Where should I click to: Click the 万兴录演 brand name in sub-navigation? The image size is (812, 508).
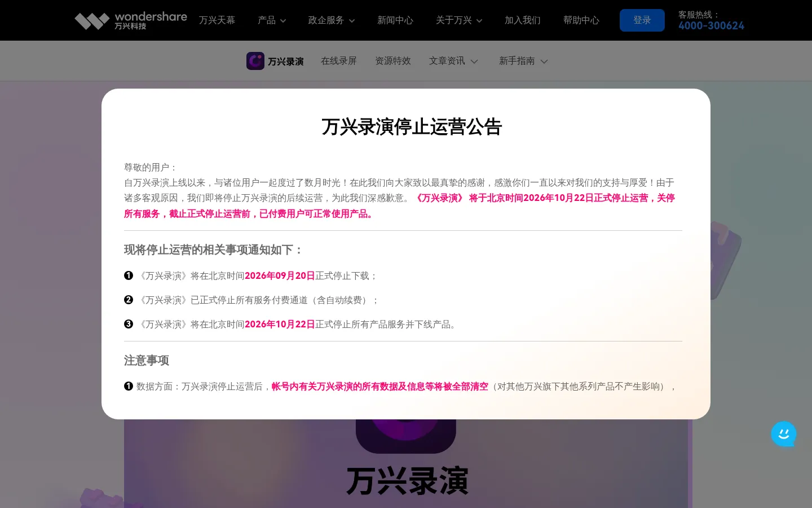point(286,62)
